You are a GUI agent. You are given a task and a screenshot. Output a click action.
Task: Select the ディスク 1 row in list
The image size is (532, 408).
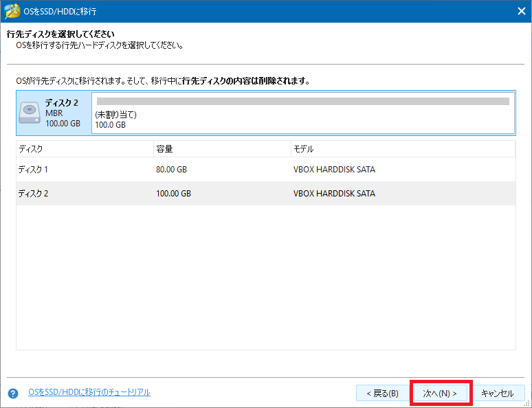[266, 169]
